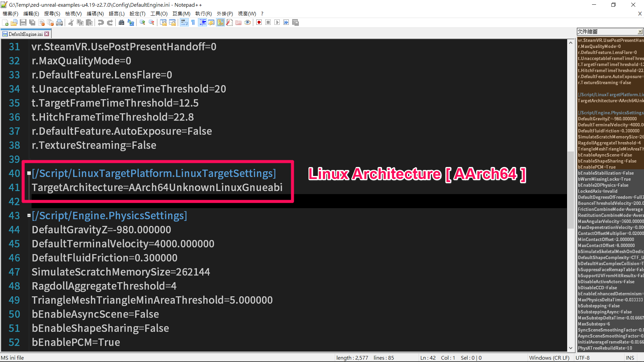Toggle word wrap mode
Screen dimensions: 644x362
click(184, 22)
